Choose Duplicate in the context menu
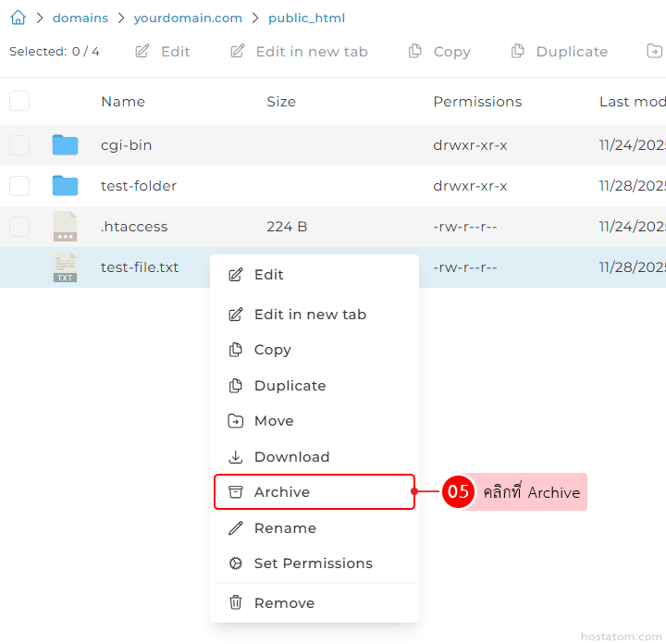Screen dimensions: 666x644 (290, 386)
